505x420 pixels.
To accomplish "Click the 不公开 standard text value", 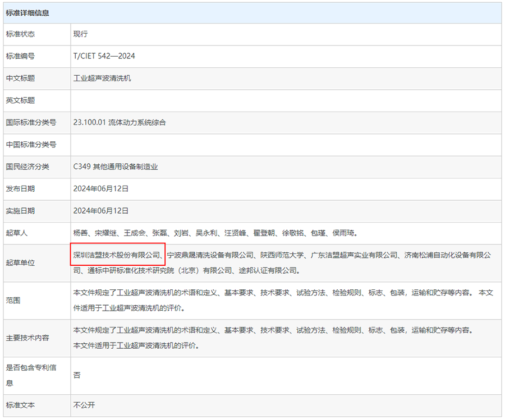I will coord(84,405).
